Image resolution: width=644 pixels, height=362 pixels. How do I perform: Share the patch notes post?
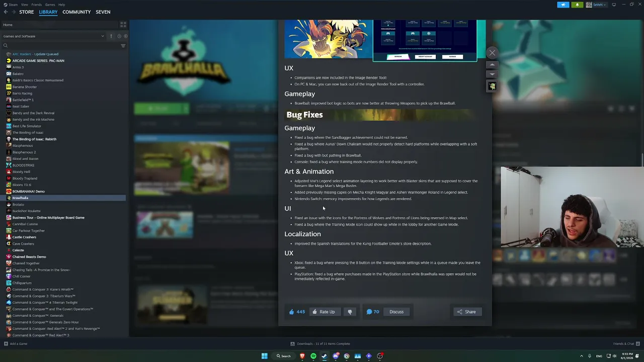click(x=466, y=312)
